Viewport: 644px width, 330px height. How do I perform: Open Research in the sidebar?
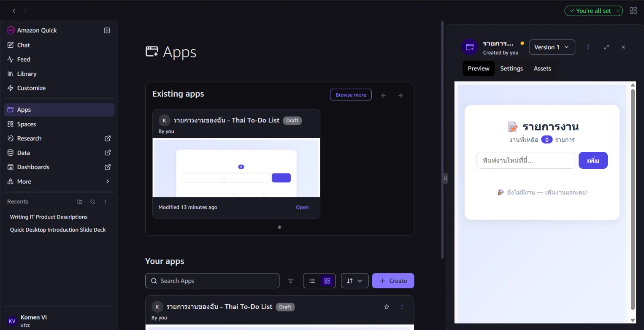(x=59, y=138)
